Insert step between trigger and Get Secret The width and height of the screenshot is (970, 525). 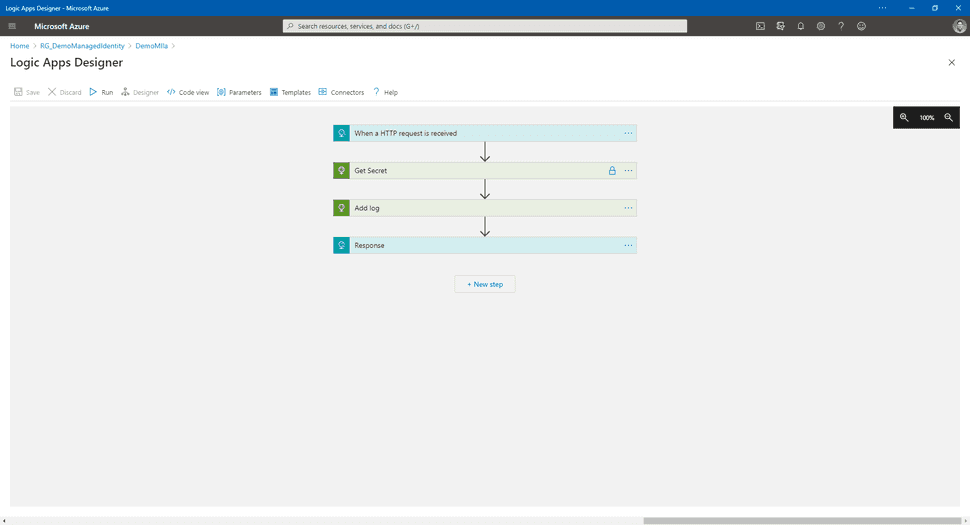coord(485,152)
